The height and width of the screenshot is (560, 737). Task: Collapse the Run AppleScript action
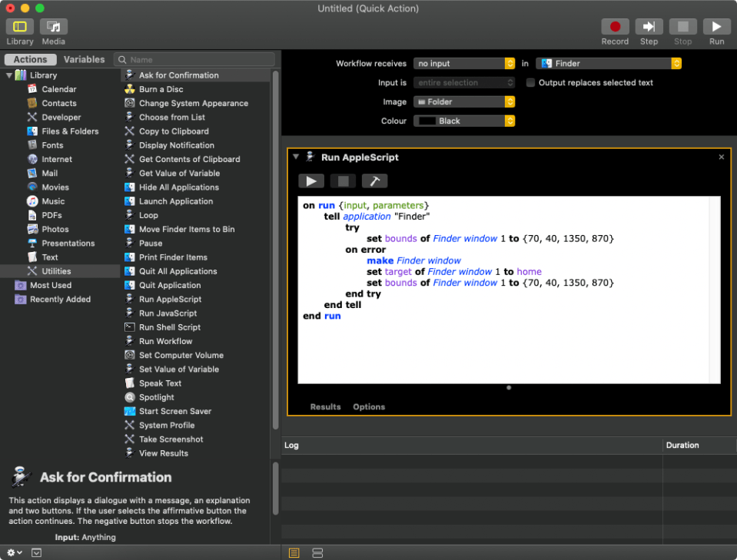[x=297, y=157]
